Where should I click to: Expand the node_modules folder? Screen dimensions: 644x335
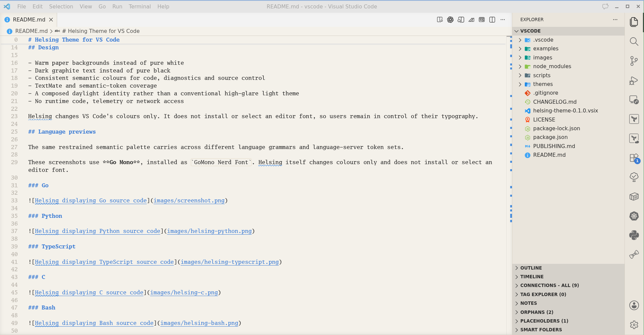coord(568,66)
